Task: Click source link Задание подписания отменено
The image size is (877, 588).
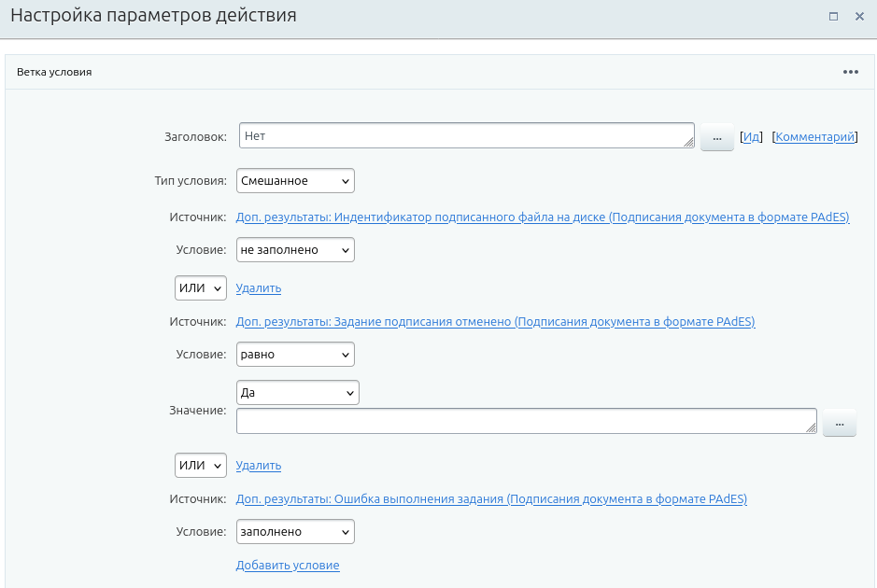Action: pyautogui.click(x=495, y=322)
